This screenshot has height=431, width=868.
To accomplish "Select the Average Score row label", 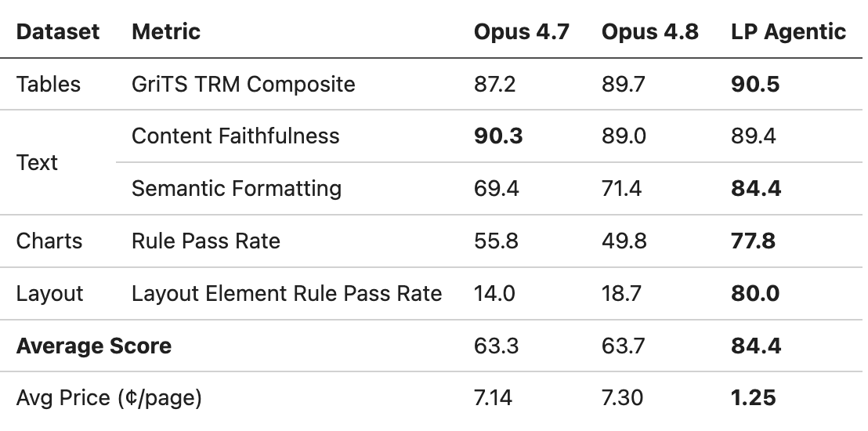I will (93, 346).
